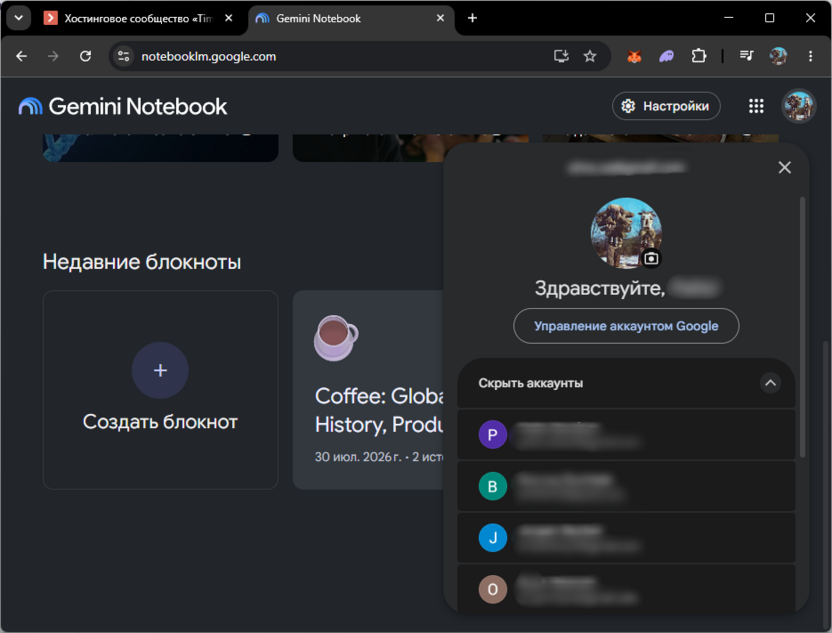Bookmark this page with the star icon
Viewport: 832px width, 633px height.
590,56
